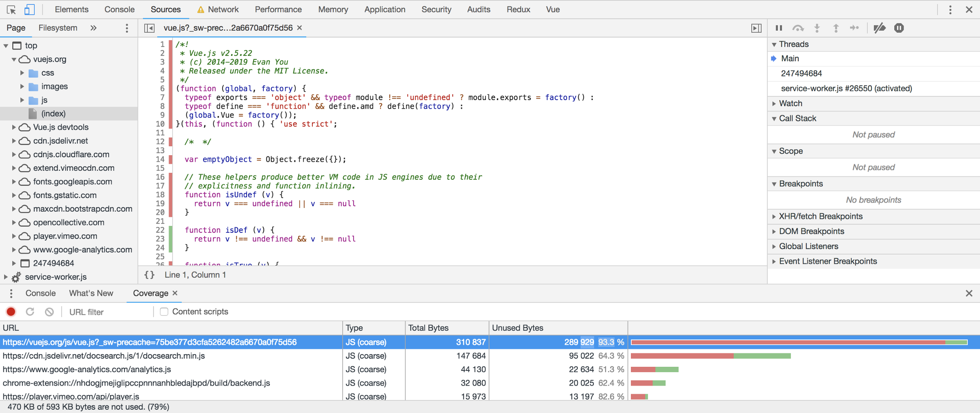Open the Vue devtools tab

coord(553,9)
